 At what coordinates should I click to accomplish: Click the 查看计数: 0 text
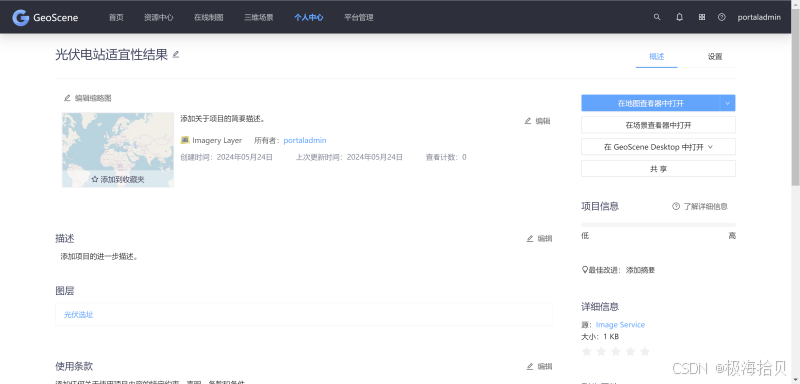(x=446, y=157)
